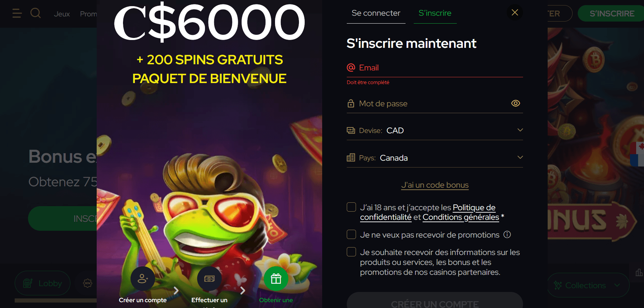Click the Email input field

pyautogui.click(x=435, y=68)
